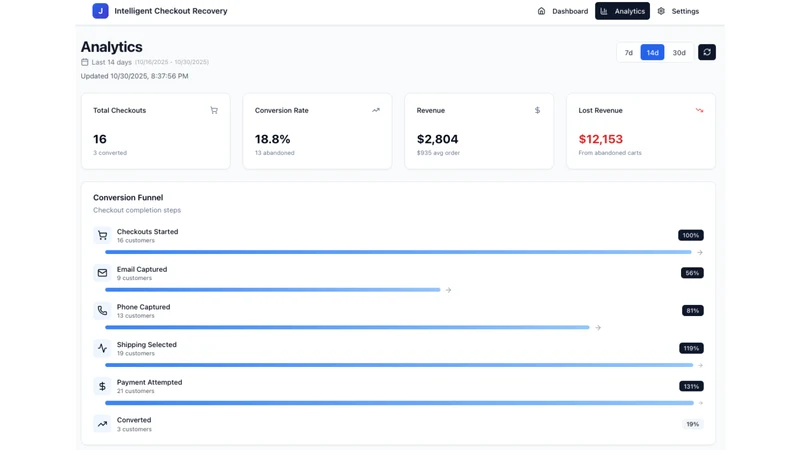Click the cart icon in Total Checkouts card
Viewport: 800px width, 450px height.
click(214, 110)
